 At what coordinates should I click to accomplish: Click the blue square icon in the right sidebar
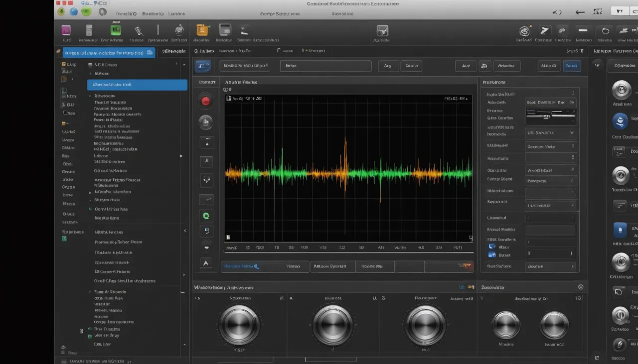coord(620,230)
